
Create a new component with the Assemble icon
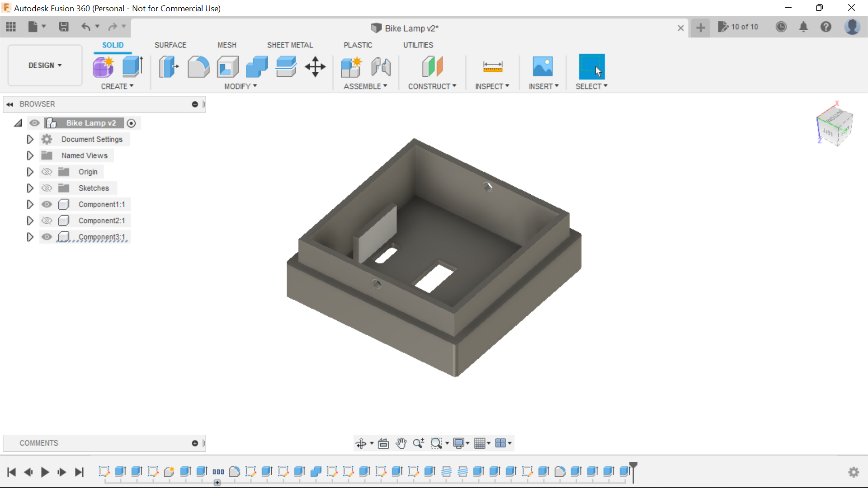click(x=351, y=66)
